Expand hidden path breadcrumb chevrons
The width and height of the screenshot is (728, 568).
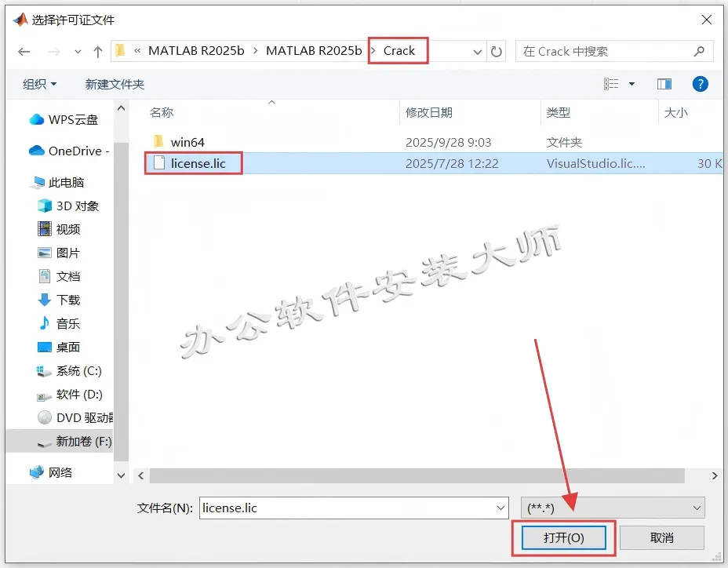pyautogui.click(x=137, y=51)
